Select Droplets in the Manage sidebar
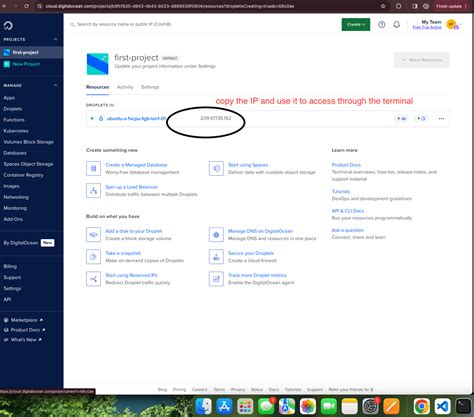This screenshot has height=417, width=474. click(13, 109)
